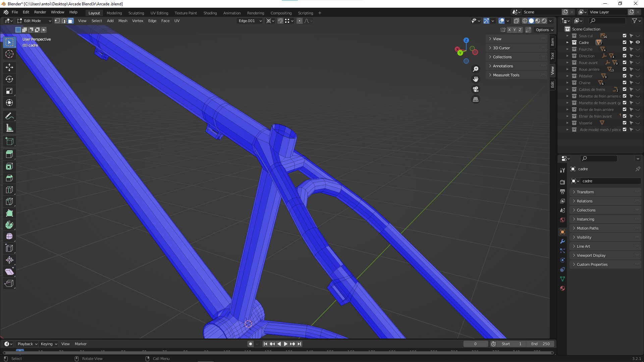Expand the Viewport Display panel

[x=605, y=255]
